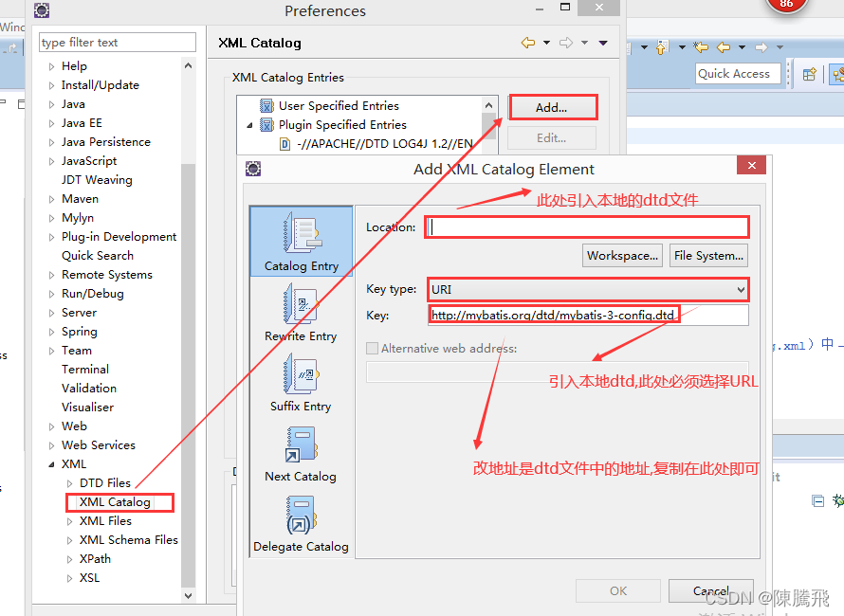Screen dimensions: 844x616
Task: Click the Edit... button
Action: (x=552, y=138)
